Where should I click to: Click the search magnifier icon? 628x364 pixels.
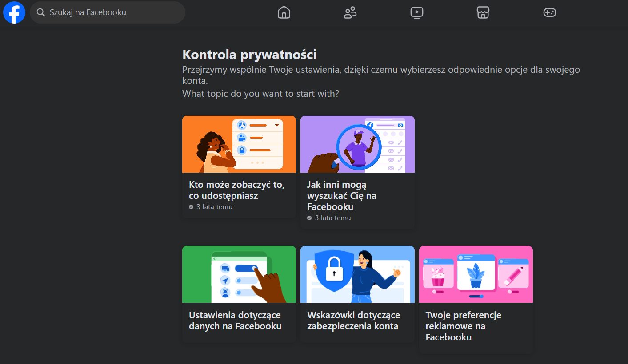41,12
